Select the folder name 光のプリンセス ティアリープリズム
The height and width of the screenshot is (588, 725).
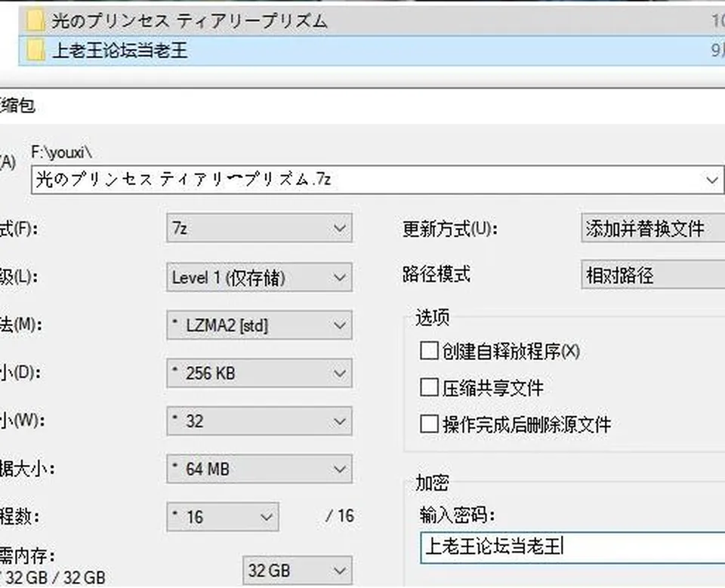190,21
